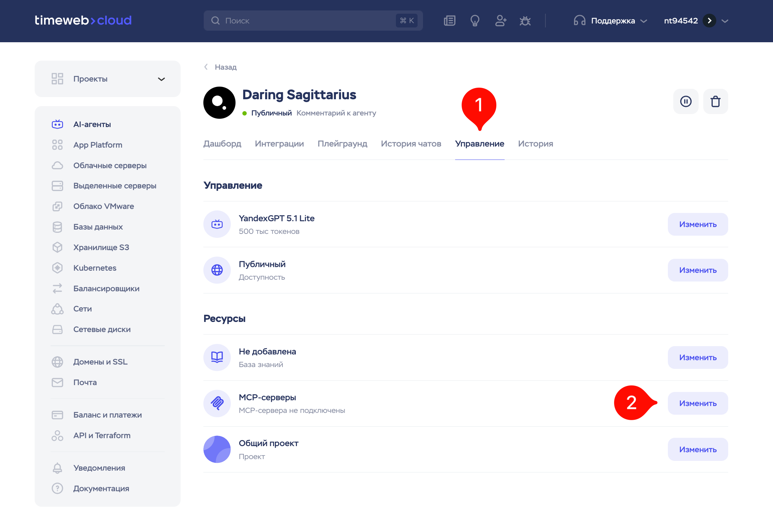Click Изменить for MCP-серверы

[x=698, y=403]
